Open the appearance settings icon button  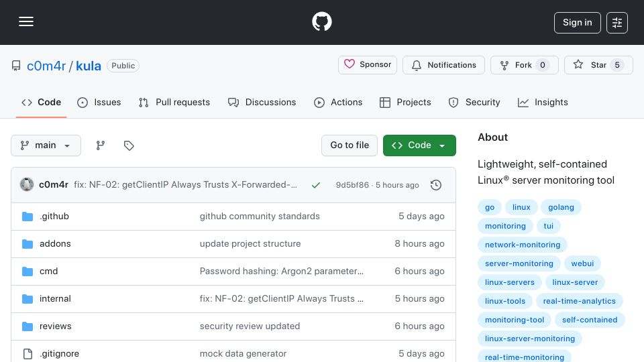click(617, 23)
